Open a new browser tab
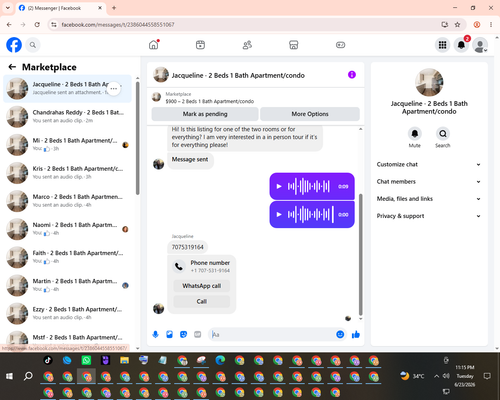Image resolution: width=500 pixels, height=400 pixels. pos(114,8)
